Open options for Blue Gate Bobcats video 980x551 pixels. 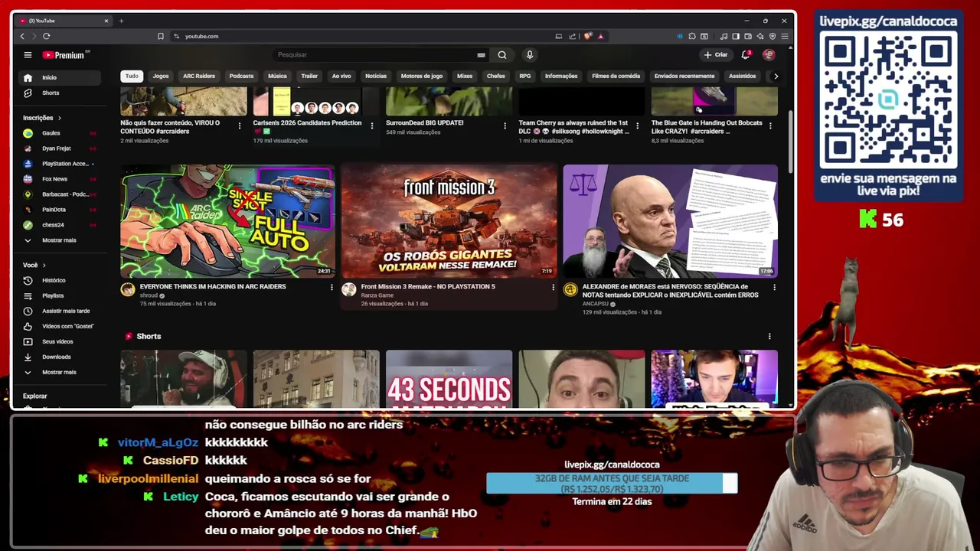pos(769,126)
